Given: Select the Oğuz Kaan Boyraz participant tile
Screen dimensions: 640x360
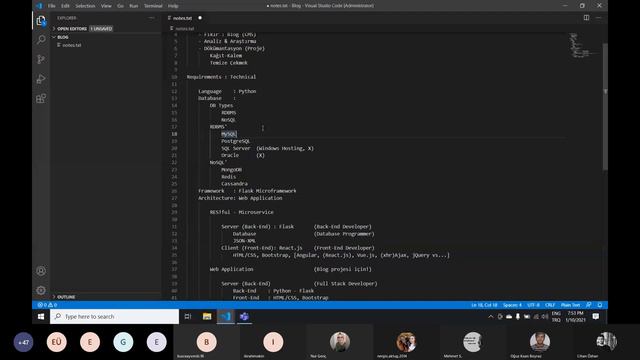Looking at the screenshot, I should (540, 342).
